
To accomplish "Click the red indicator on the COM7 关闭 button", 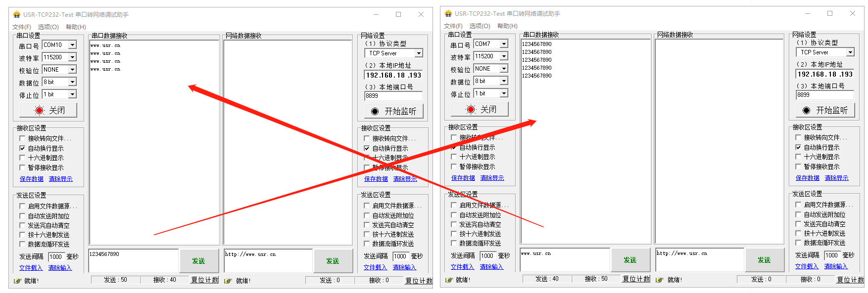I will click(x=471, y=109).
